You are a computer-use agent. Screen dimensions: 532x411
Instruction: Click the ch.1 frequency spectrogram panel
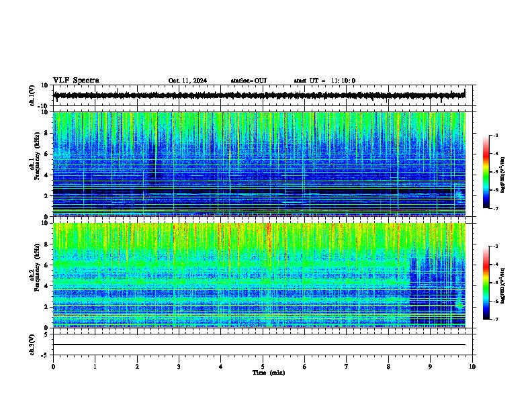click(x=259, y=164)
